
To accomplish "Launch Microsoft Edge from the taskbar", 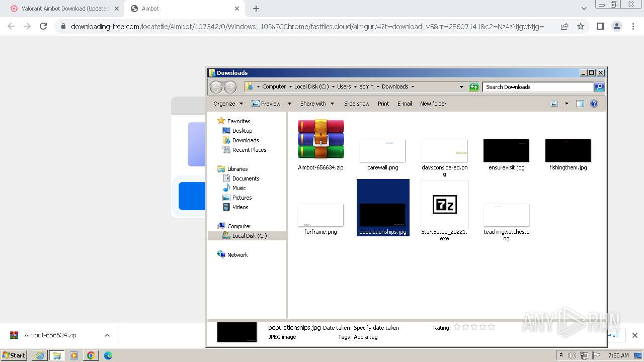I will 108,355.
